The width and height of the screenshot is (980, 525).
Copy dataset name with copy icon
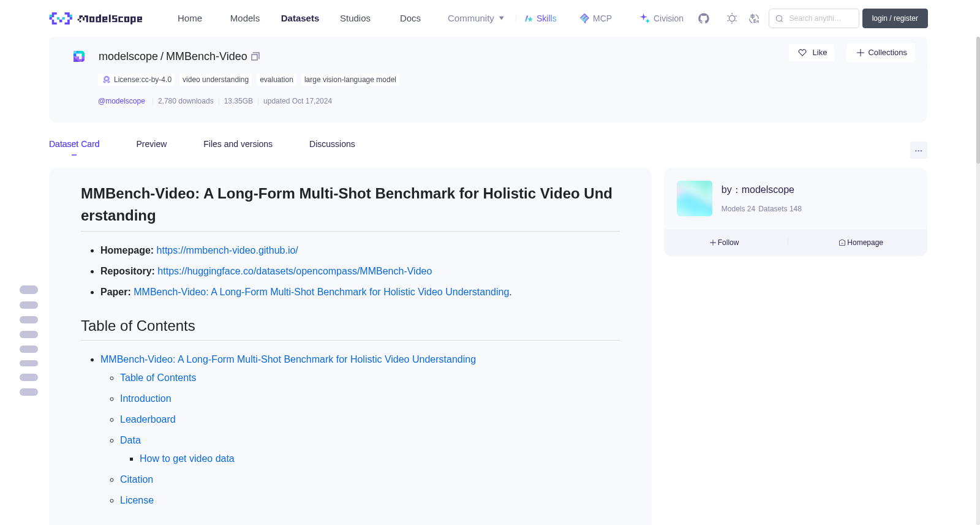click(255, 56)
